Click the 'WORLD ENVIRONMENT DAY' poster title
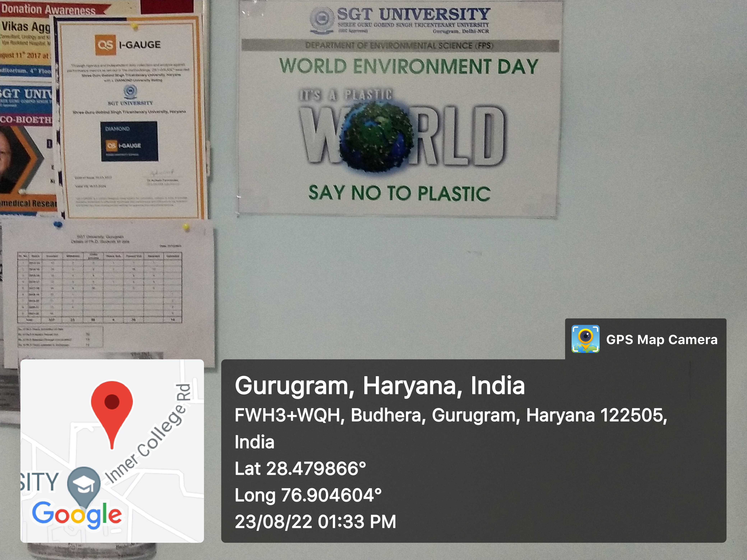Screen dimensions: 747x560 point(409,66)
